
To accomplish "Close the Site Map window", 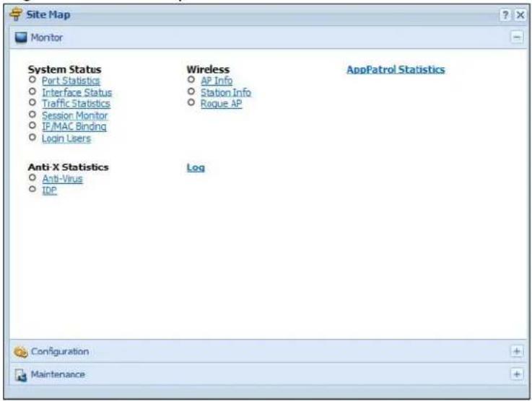I will pyautogui.click(x=520, y=15).
